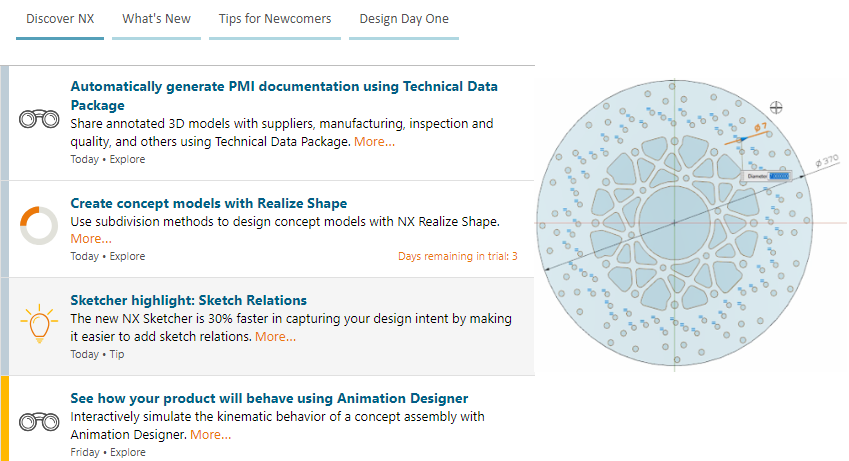
Task: Click binoculars icon beside Animation Designer article
Action: (x=39, y=421)
